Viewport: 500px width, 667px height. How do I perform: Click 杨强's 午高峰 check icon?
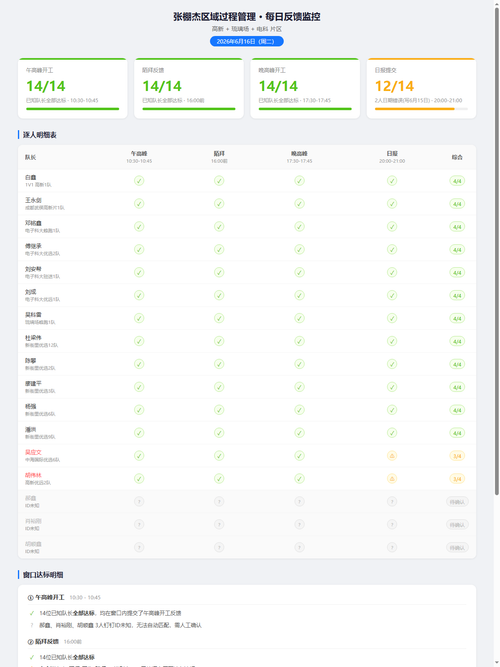point(139,410)
